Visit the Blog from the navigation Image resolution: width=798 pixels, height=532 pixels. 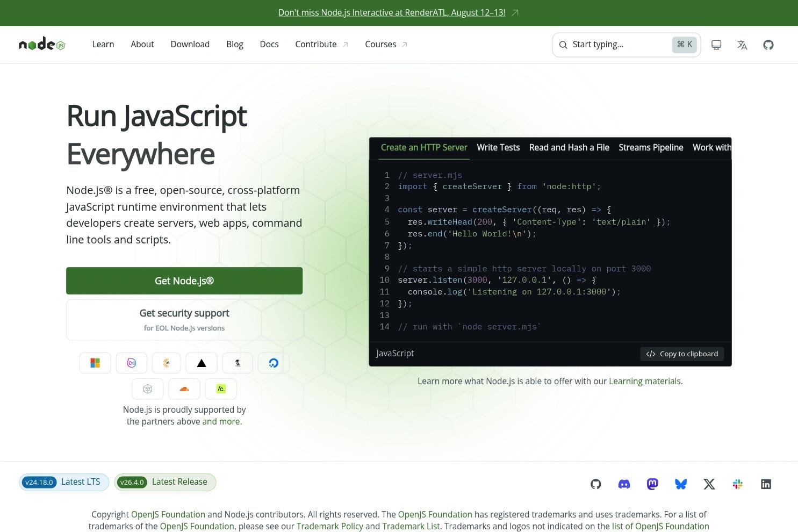point(235,45)
